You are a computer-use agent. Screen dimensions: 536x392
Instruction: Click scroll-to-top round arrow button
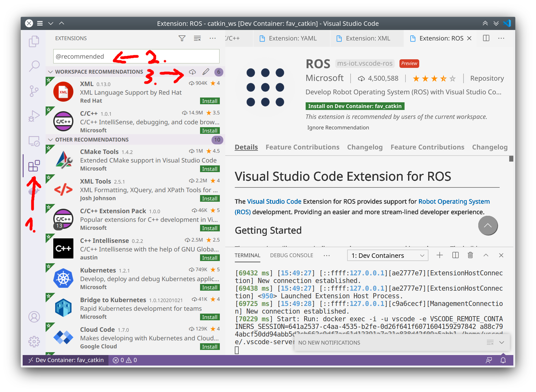[488, 225]
